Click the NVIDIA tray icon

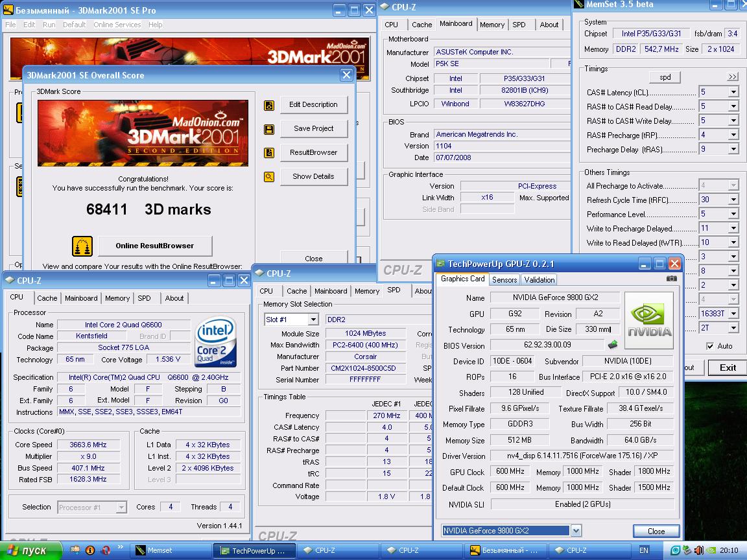coord(710,550)
